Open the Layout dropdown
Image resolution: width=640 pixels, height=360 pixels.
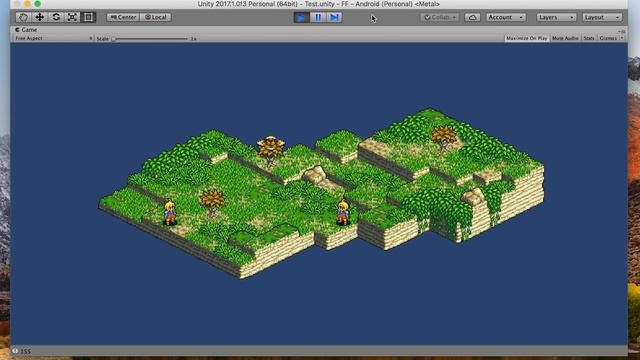point(602,17)
